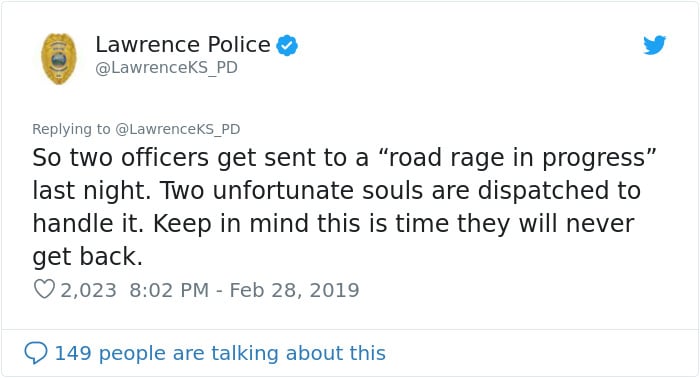700x378 pixels.
Task: Open the @LawrenceKS_PD handle below the name
Action: click(x=167, y=68)
